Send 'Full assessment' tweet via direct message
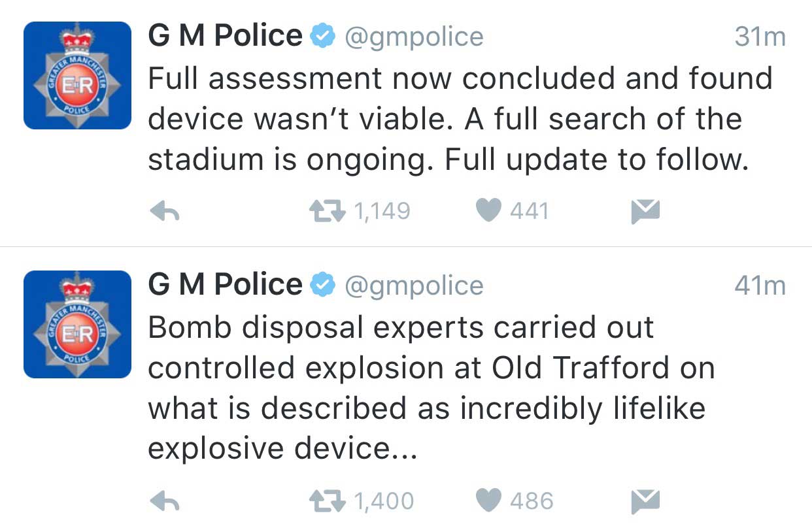 click(x=645, y=211)
